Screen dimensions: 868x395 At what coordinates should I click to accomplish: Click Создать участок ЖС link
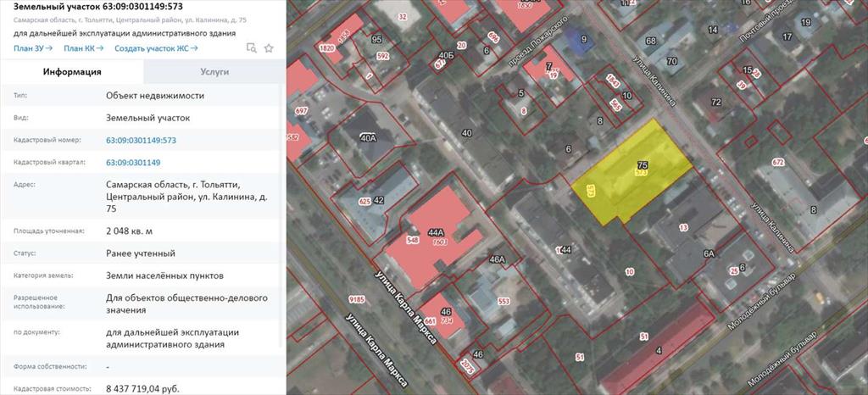click(x=156, y=48)
